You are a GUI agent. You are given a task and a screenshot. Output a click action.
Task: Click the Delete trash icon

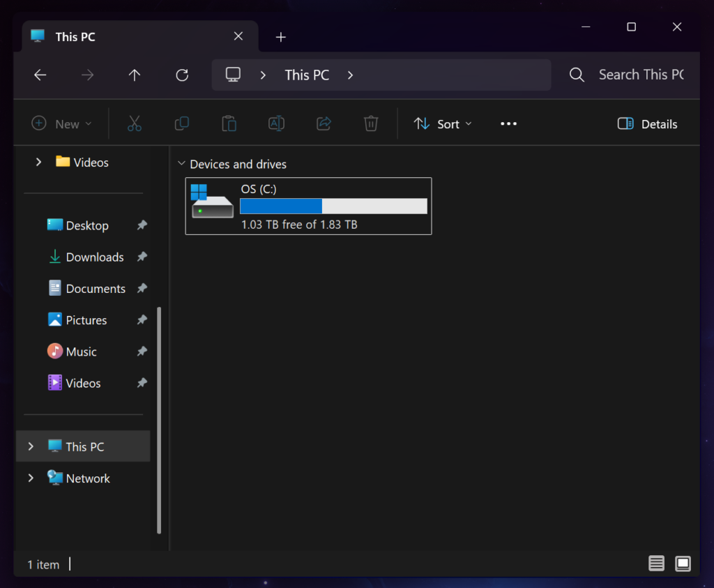tap(371, 124)
